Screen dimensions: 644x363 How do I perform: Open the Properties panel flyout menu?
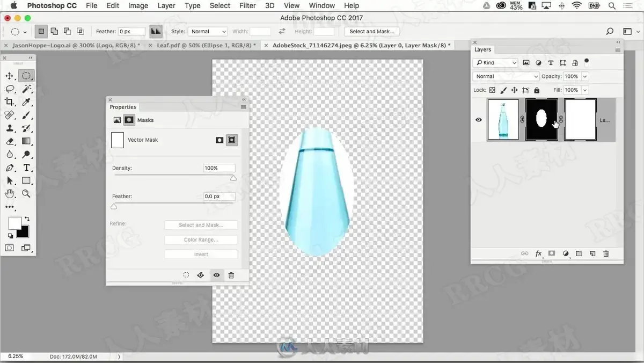click(243, 107)
